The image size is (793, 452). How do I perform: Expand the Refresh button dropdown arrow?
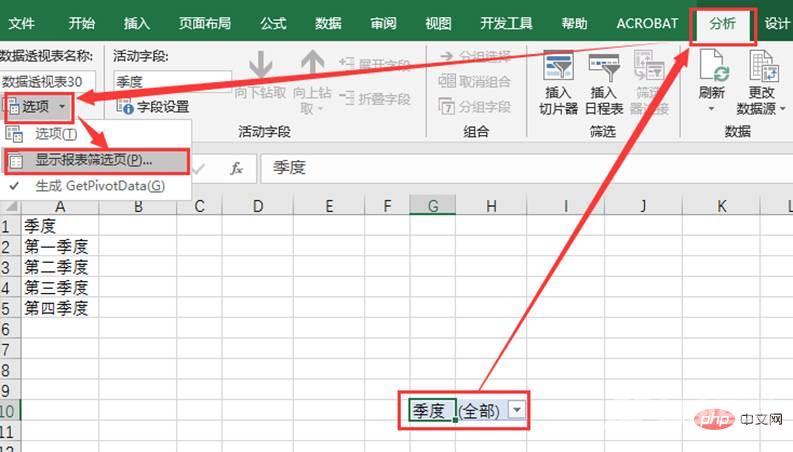point(712,109)
